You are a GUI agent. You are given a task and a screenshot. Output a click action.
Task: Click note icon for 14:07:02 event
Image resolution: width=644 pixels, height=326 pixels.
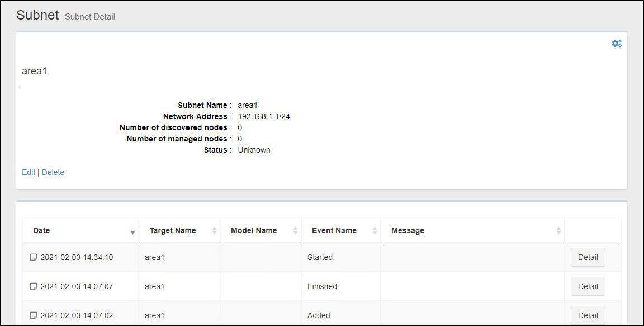click(x=34, y=315)
